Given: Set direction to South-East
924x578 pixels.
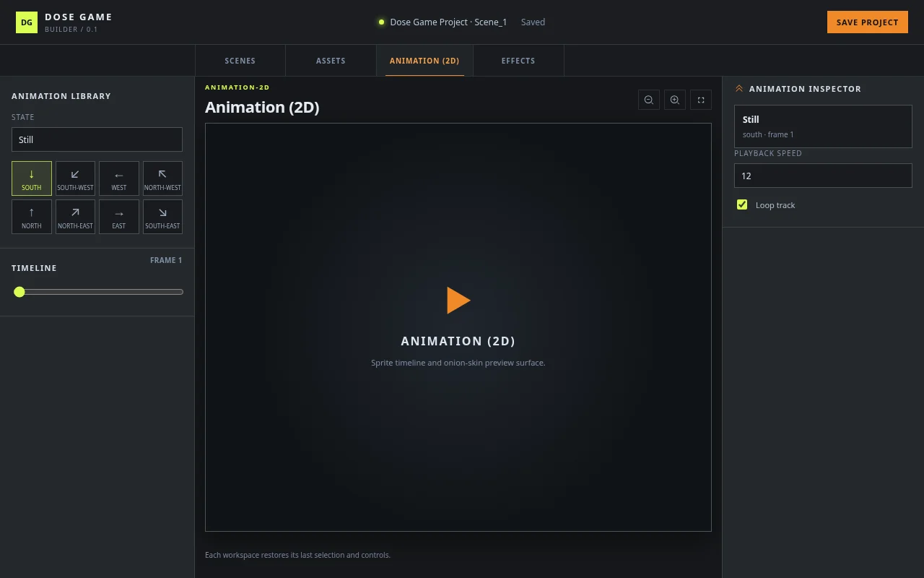Looking at the screenshot, I should point(162,217).
